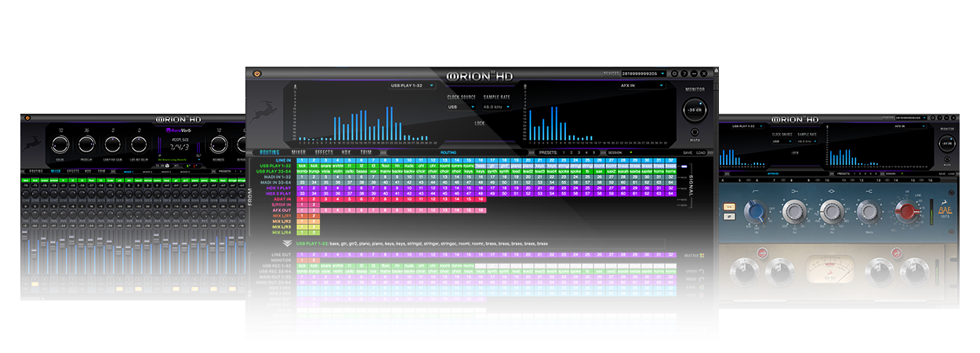The height and width of the screenshot is (353, 980).
Task: Expand the double-chevron arrow beside USB PLAY 1-32 list
Action: click(288, 244)
